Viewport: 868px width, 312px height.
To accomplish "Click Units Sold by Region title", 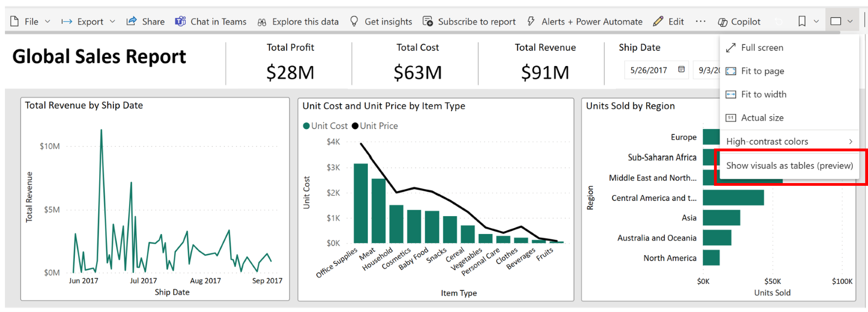I will click(630, 106).
